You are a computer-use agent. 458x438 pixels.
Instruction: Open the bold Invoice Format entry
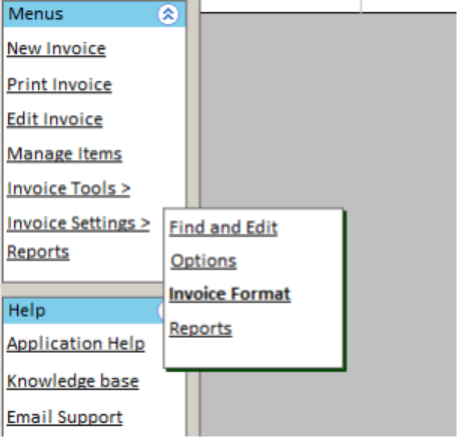coord(230,294)
